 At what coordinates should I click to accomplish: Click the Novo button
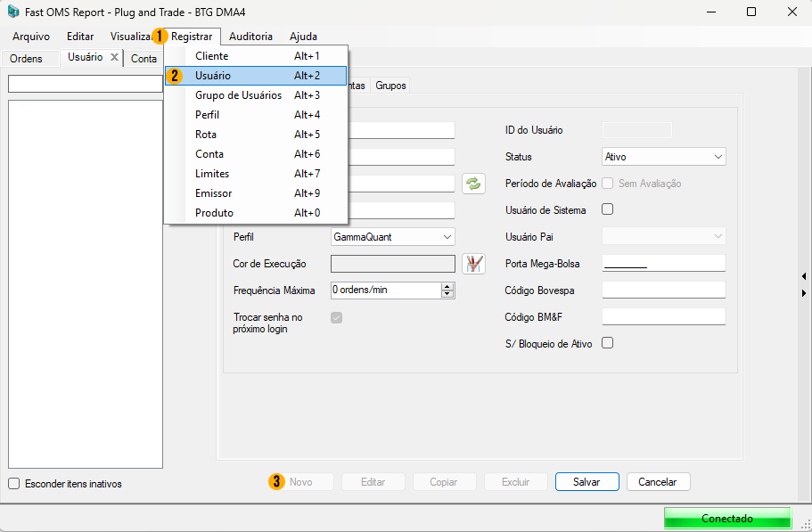click(301, 482)
